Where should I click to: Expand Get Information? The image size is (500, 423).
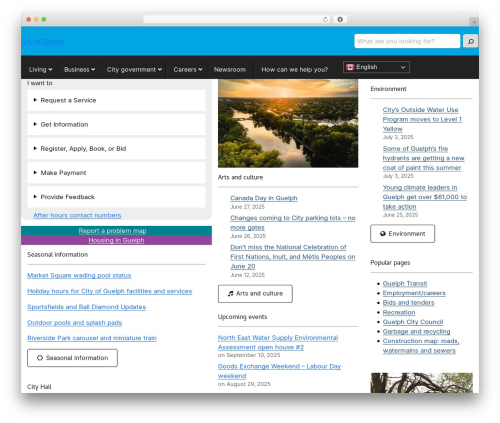116,124
